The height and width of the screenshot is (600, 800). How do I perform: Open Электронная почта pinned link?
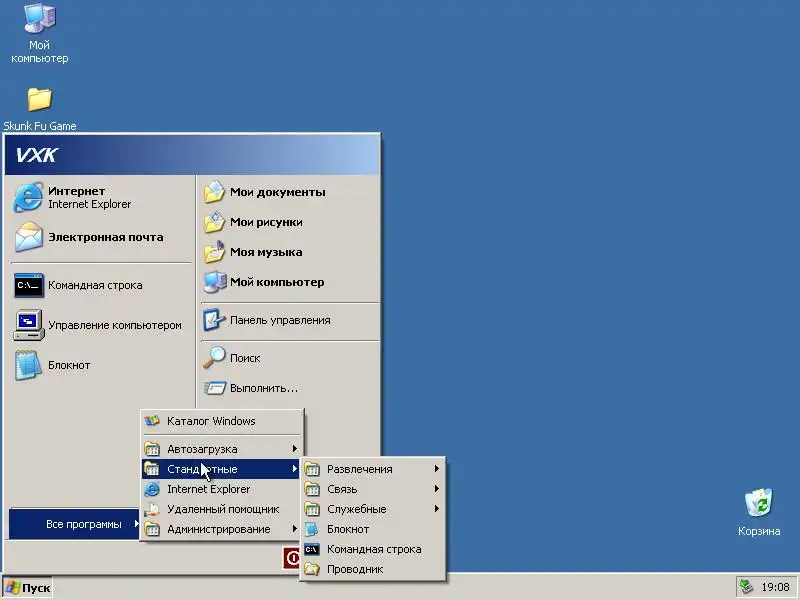click(x=101, y=237)
